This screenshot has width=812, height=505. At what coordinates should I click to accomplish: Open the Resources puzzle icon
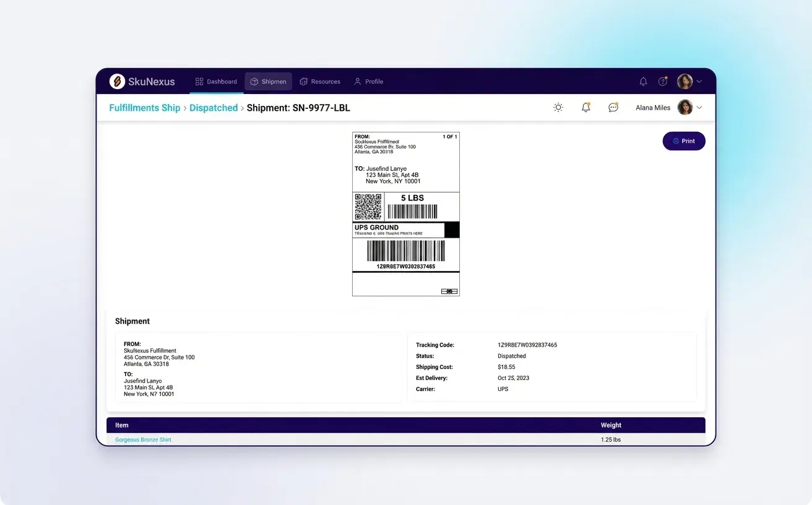[303, 81]
